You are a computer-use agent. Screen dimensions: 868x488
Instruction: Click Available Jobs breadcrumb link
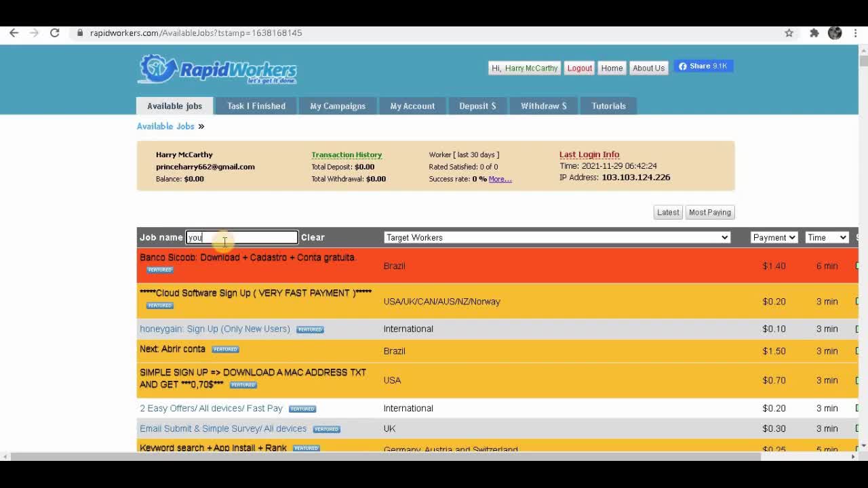(165, 126)
